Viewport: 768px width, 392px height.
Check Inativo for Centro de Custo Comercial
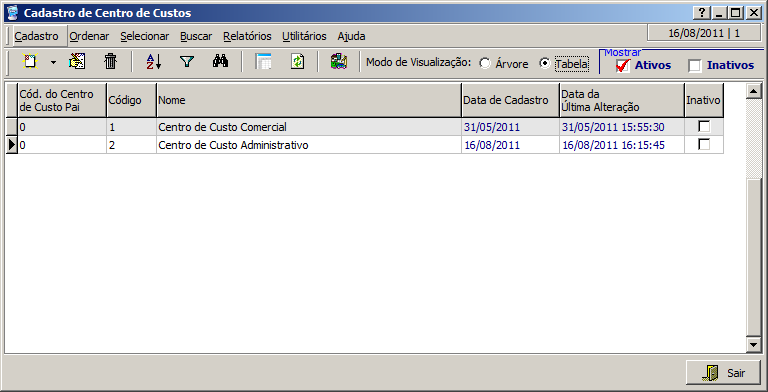pyautogui.click(x=704, y=126)
